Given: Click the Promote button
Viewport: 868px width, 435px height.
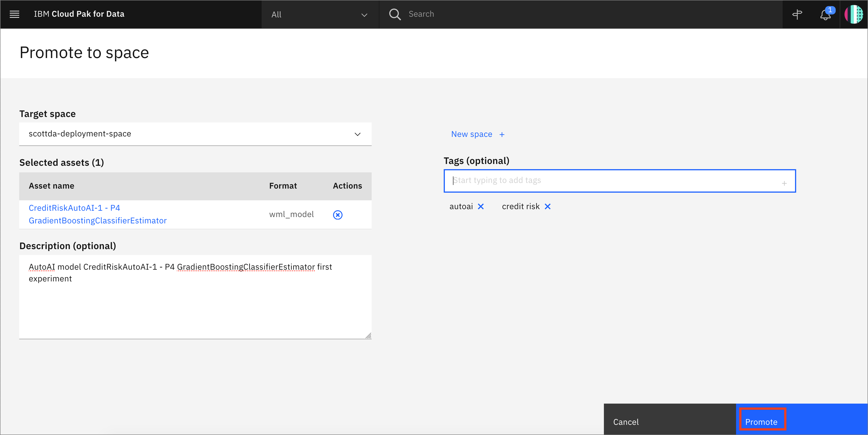Looking at the screenshot, I should 762,422.
